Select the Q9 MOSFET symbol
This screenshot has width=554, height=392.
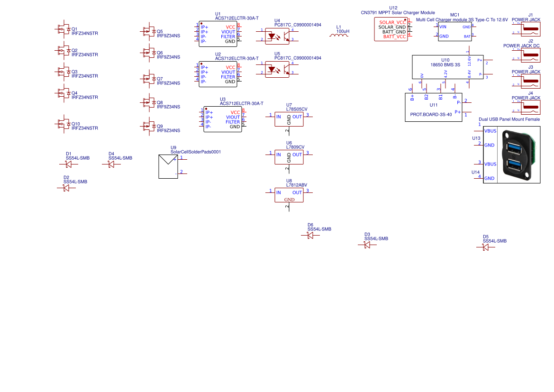[148, 126]
